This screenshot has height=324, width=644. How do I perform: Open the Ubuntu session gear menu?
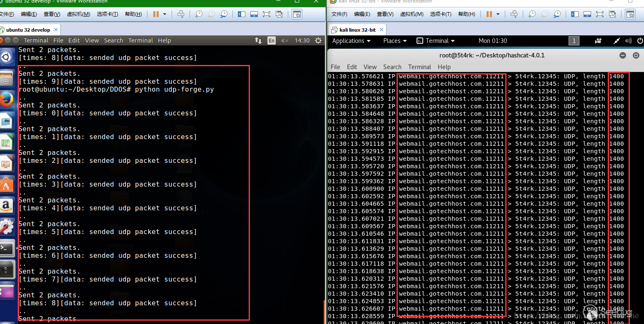(318, 40)
